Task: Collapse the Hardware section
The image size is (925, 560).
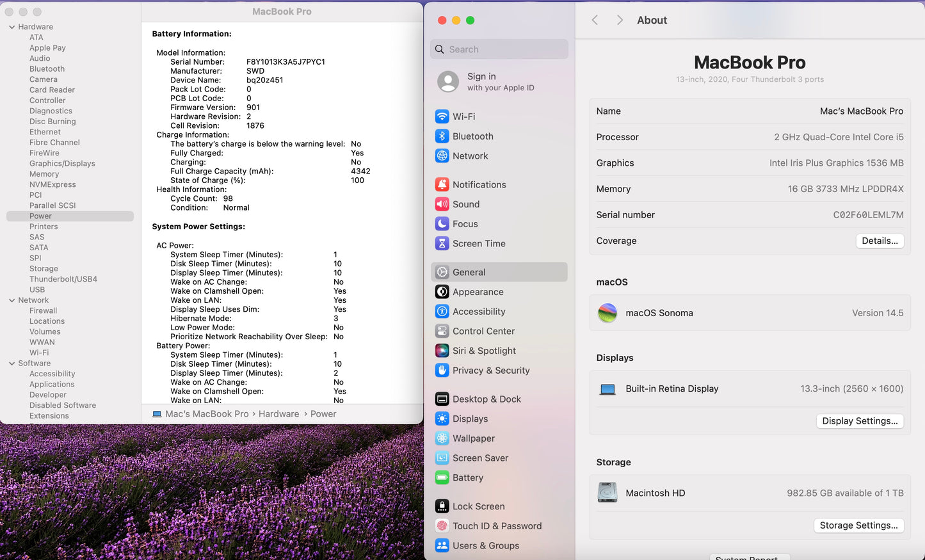Action: (x=11, y=26)
